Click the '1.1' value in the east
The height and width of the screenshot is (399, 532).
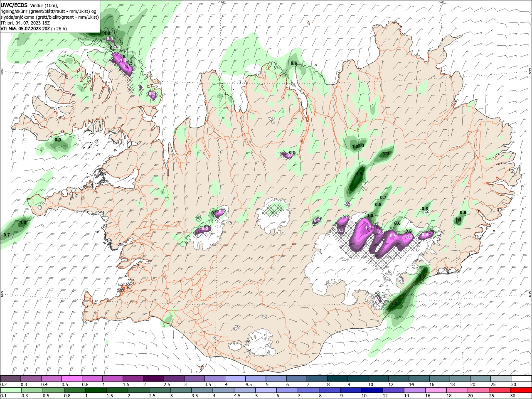pos(458,219)
